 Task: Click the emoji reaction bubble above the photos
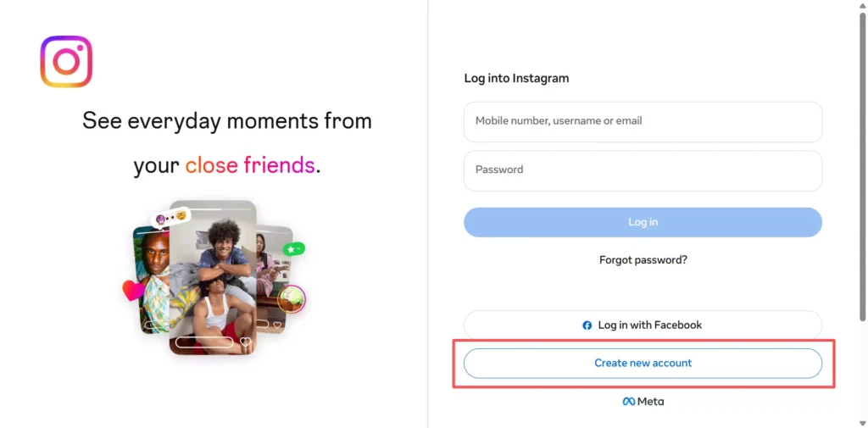(x=170, y=218)
